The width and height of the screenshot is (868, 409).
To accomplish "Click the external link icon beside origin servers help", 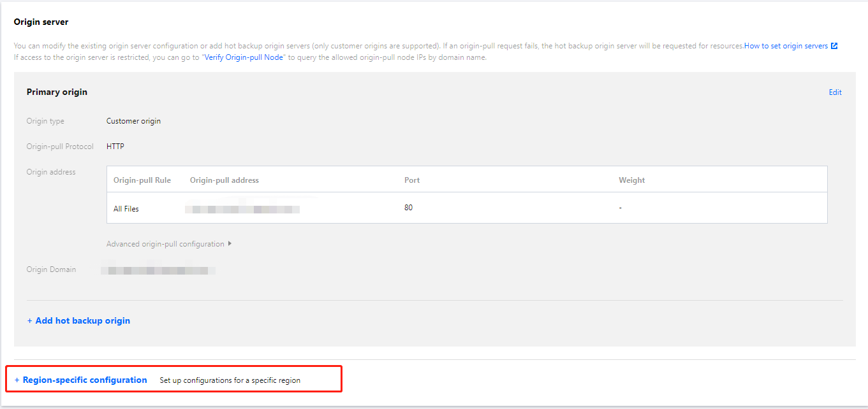I will (x=834, y=46).
